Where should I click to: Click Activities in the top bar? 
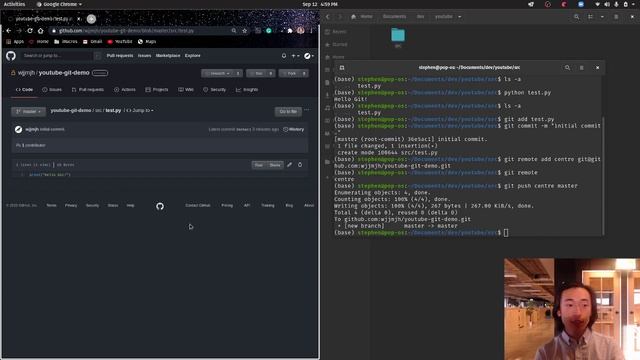14,4
